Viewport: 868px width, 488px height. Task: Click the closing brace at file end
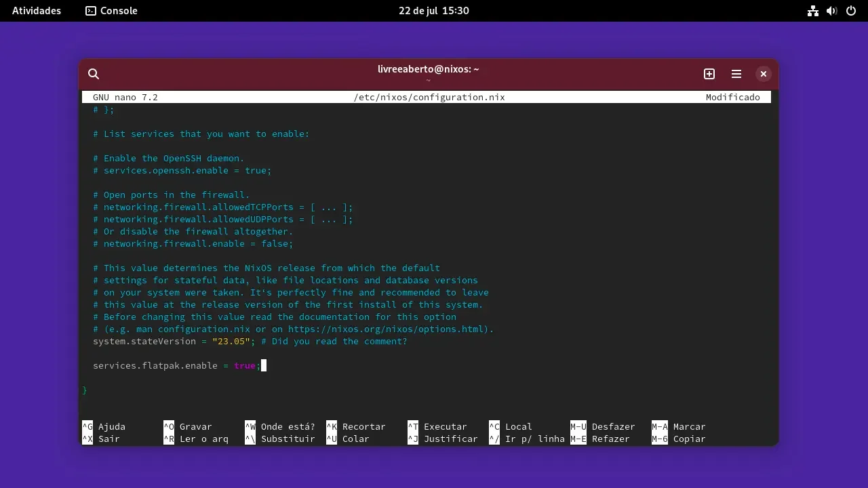[85, 390]
